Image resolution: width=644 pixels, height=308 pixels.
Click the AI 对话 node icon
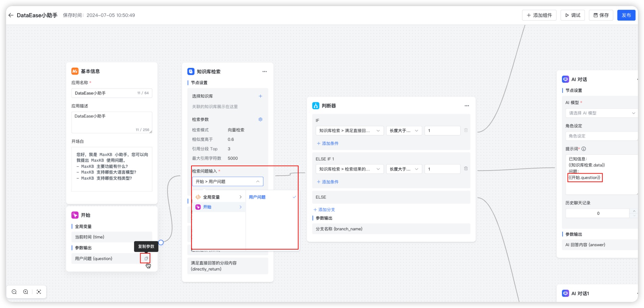click(565, 79)
